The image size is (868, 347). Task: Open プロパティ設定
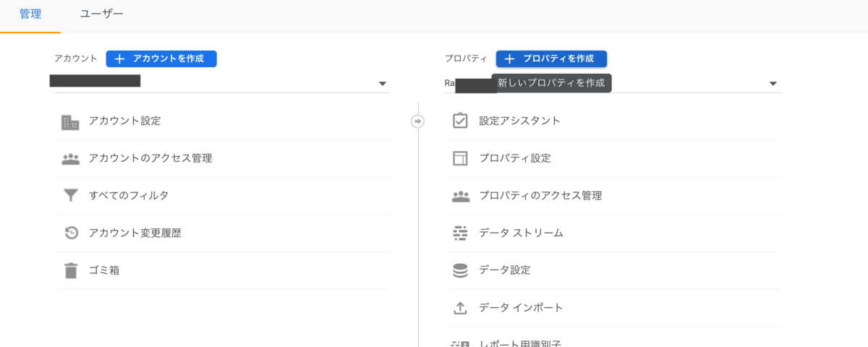click(613, 158)
